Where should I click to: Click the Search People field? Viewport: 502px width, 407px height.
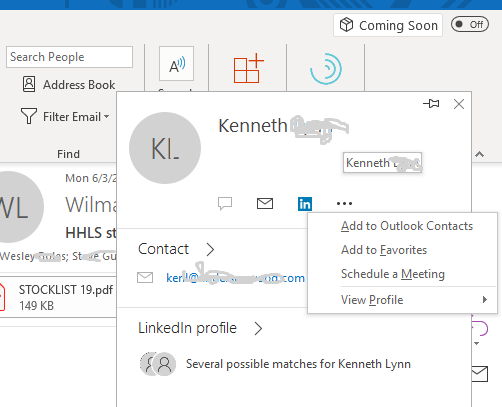point(69,57)
